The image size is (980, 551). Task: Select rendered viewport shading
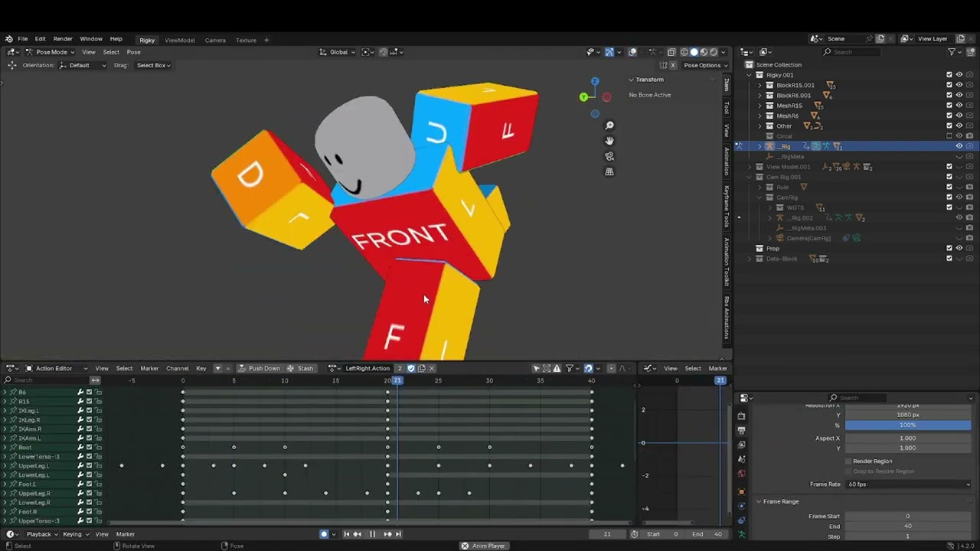[714, 52]
